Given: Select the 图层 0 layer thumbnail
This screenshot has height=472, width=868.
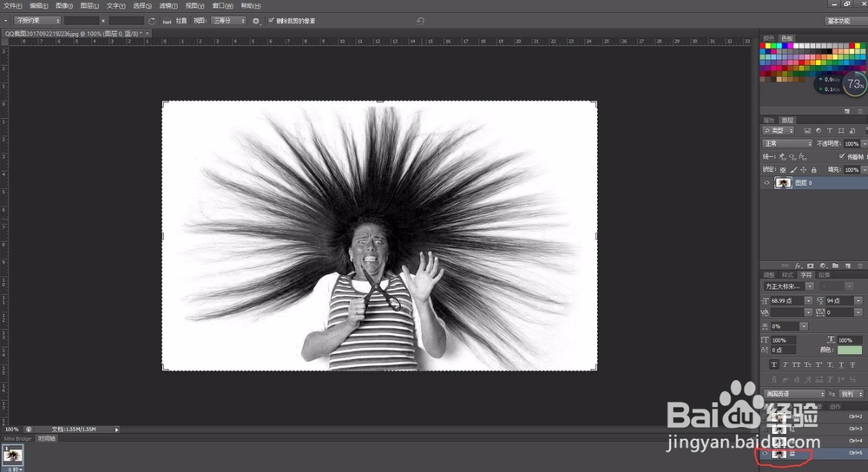Looking at the screenshot, I should click(783, 182).
